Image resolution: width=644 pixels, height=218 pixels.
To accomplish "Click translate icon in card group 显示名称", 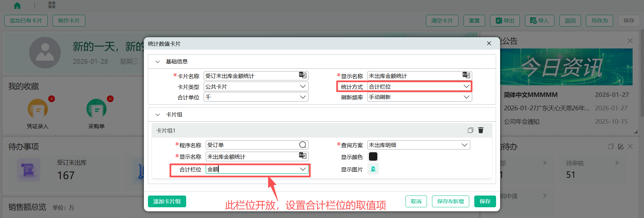I will (303, 156).
